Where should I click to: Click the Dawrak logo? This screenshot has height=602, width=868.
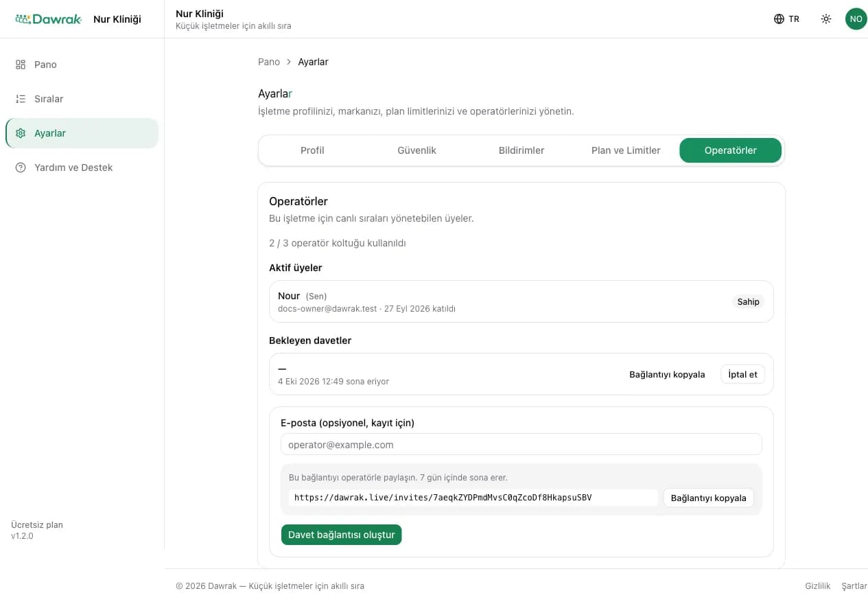pos(49,19)
